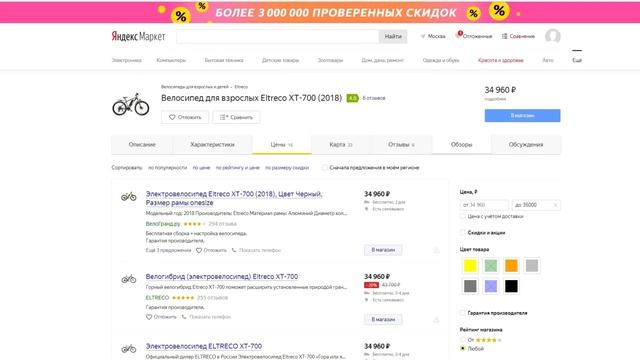Open the Электровелосипед ELTRECO XT-700 link

click(x=204, y=346)
